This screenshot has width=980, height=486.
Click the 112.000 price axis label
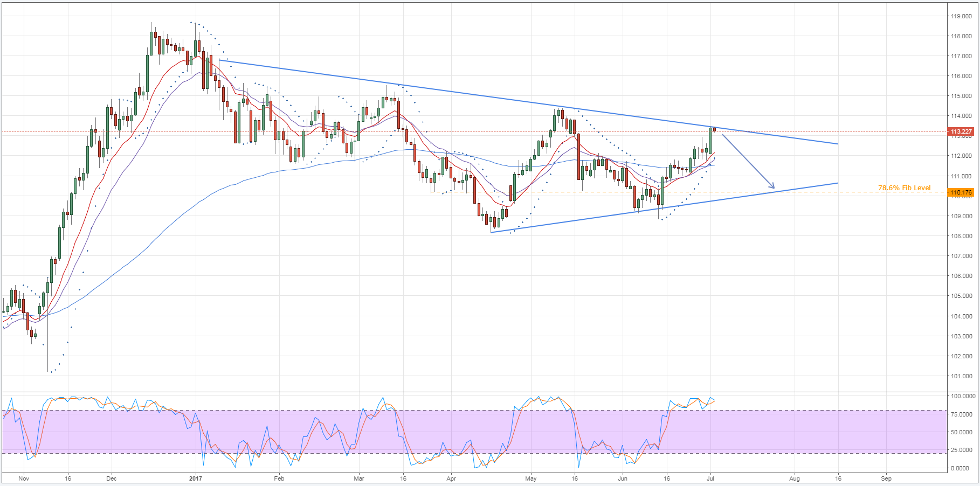962,156
